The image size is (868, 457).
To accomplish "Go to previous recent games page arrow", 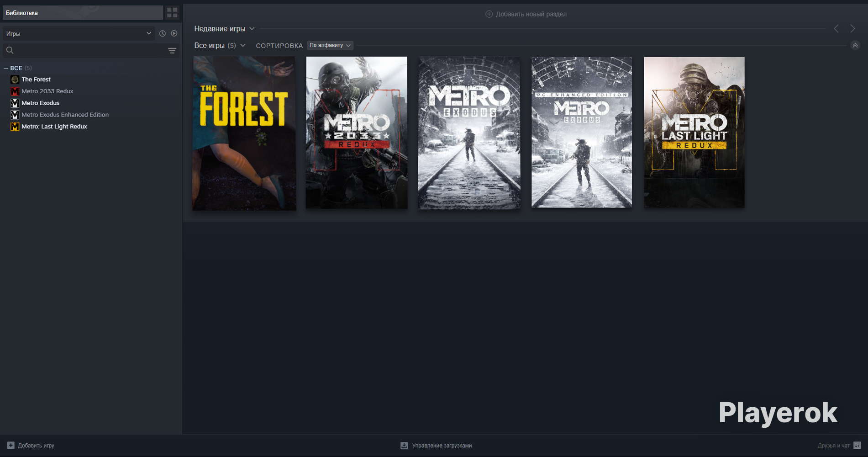I will tap(836, 29).
